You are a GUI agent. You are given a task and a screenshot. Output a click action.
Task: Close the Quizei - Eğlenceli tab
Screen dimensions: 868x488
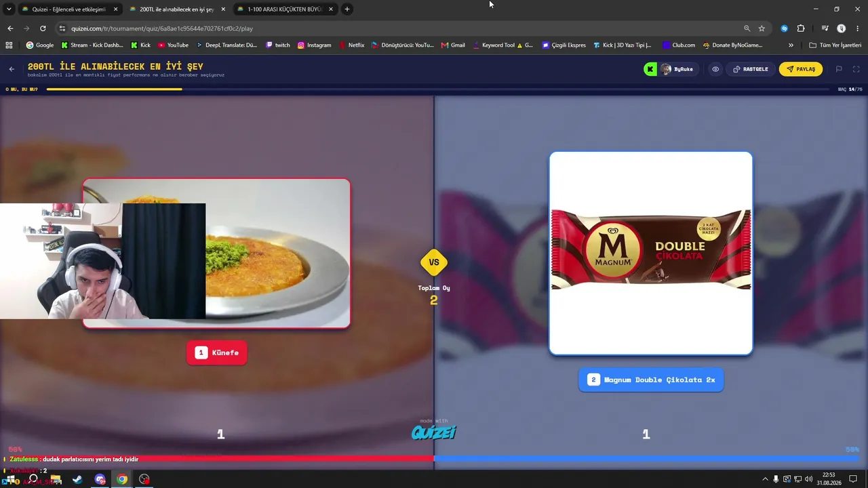(115, 9)
